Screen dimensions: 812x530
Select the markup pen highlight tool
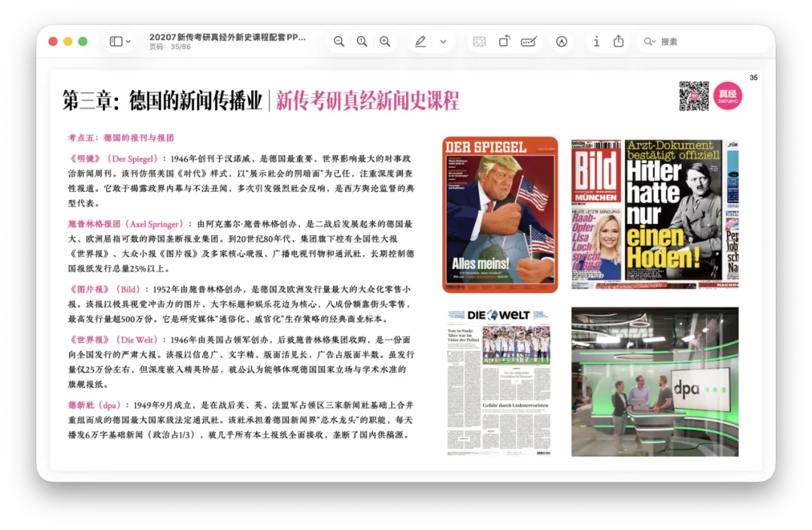coord(420,41)
